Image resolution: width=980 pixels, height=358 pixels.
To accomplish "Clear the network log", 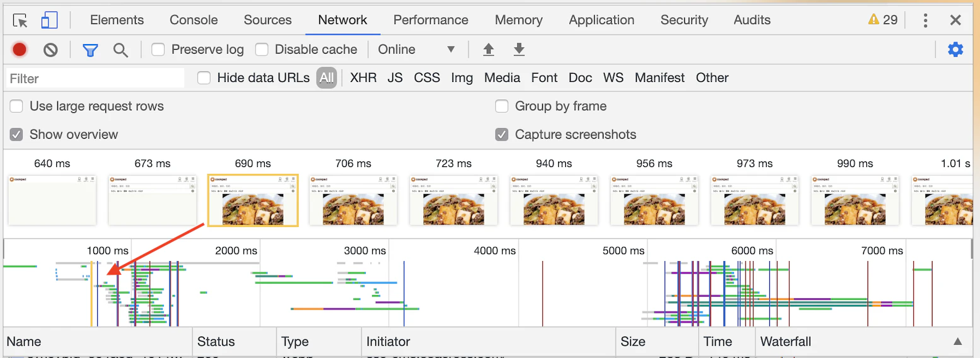I will click(x=50, y=49).
